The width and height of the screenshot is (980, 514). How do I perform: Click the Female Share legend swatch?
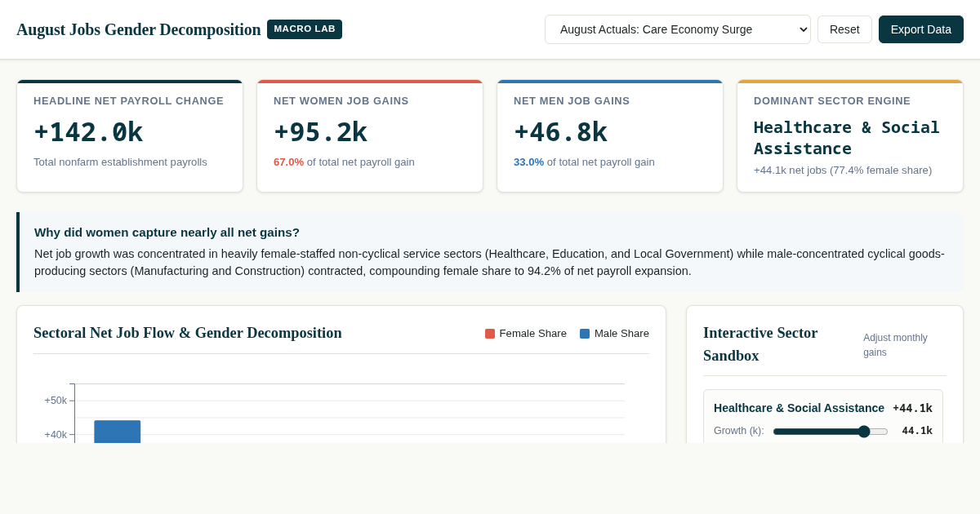tap(490, 334)
